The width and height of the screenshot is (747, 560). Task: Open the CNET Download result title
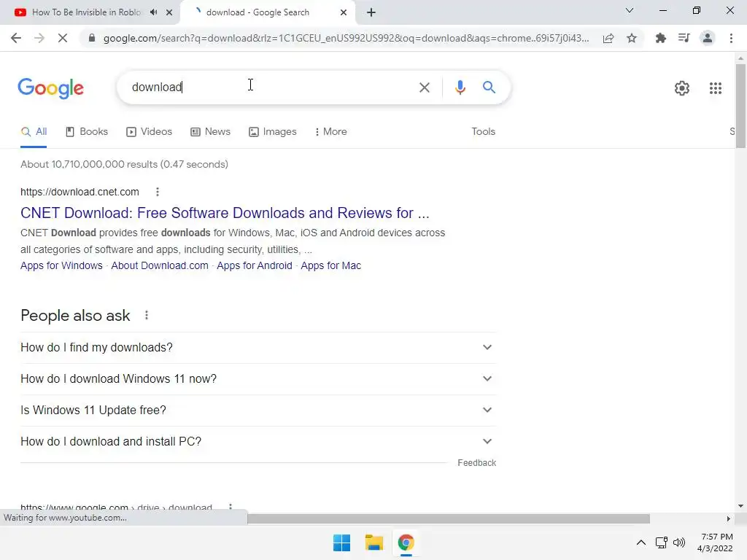click(x=225, y=213)
